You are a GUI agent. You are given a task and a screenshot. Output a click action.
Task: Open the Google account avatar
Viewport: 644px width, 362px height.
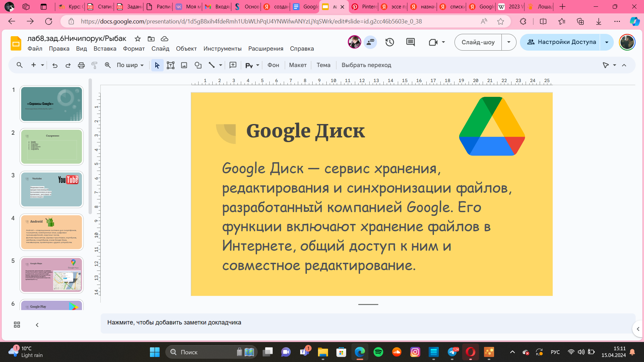(x=627, y=42)
